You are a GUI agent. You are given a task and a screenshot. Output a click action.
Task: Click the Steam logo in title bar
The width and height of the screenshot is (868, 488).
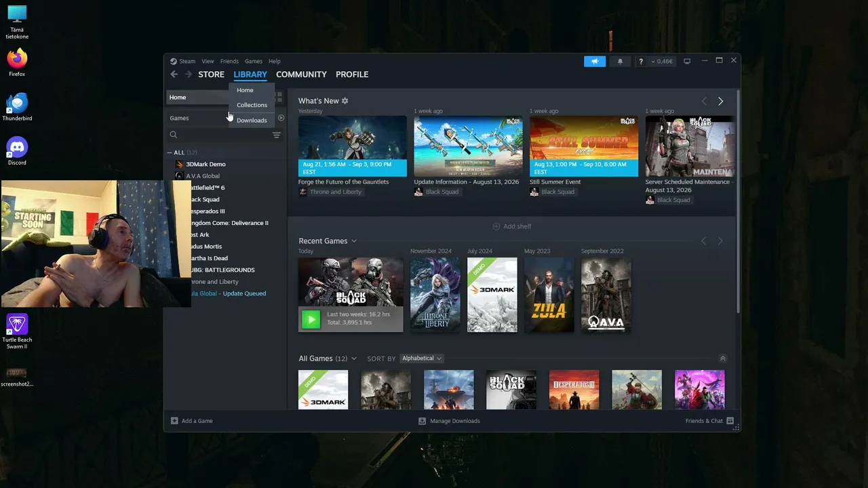tap(174, 61)
